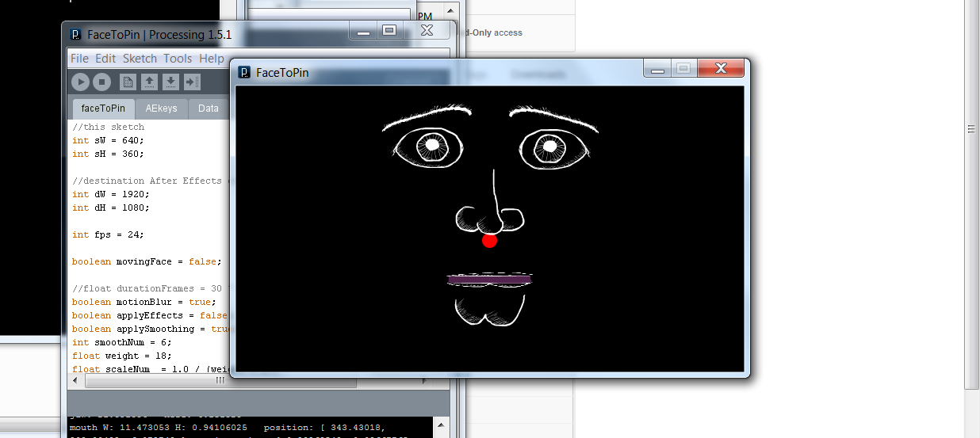Viewport: 980px width, 438px height.
Task: Maximize the Processing editor window
Action: point(389,31)
